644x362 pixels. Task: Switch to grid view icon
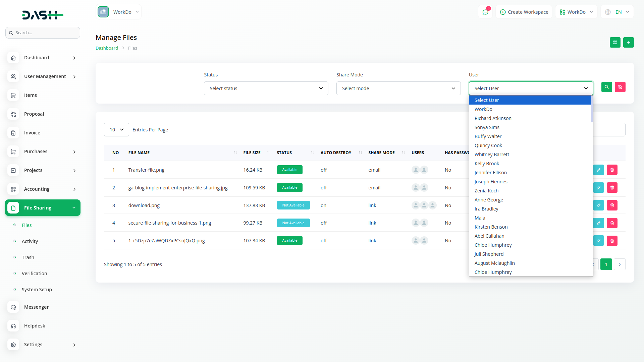point(615,43)
